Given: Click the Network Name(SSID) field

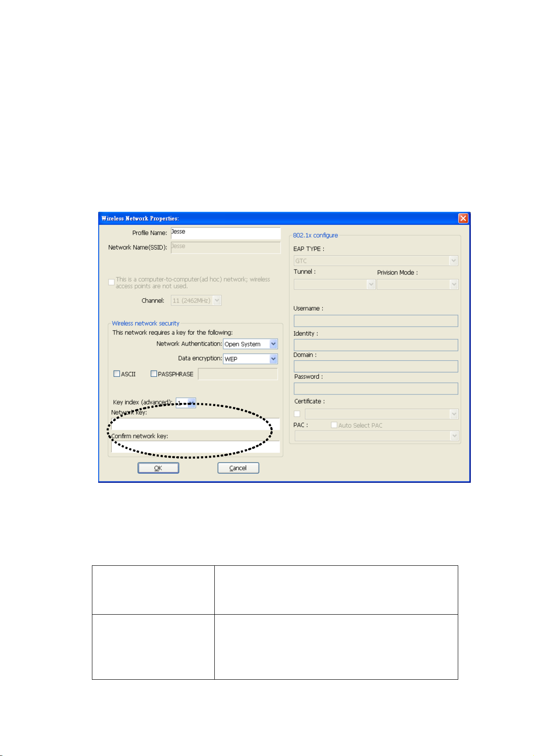Looking at the screenshot, I should [x=226, y=247].
